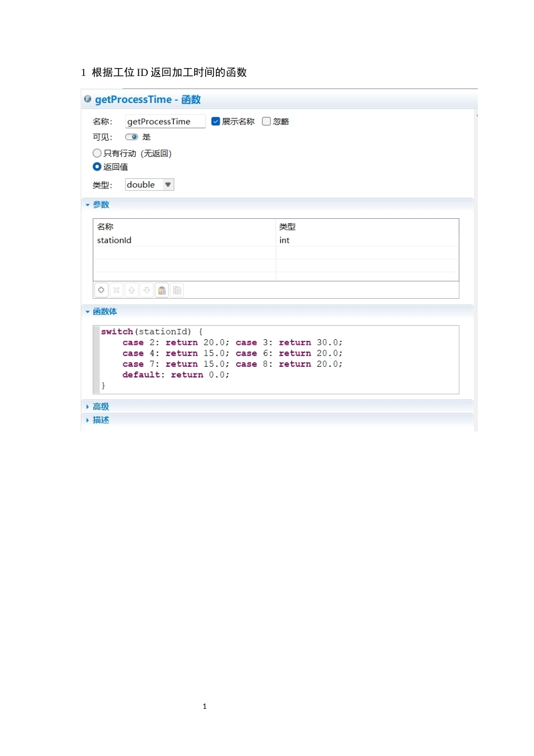Toggle the 可见 visibility switch
The image size is (534, 756).
coord(132,137)
